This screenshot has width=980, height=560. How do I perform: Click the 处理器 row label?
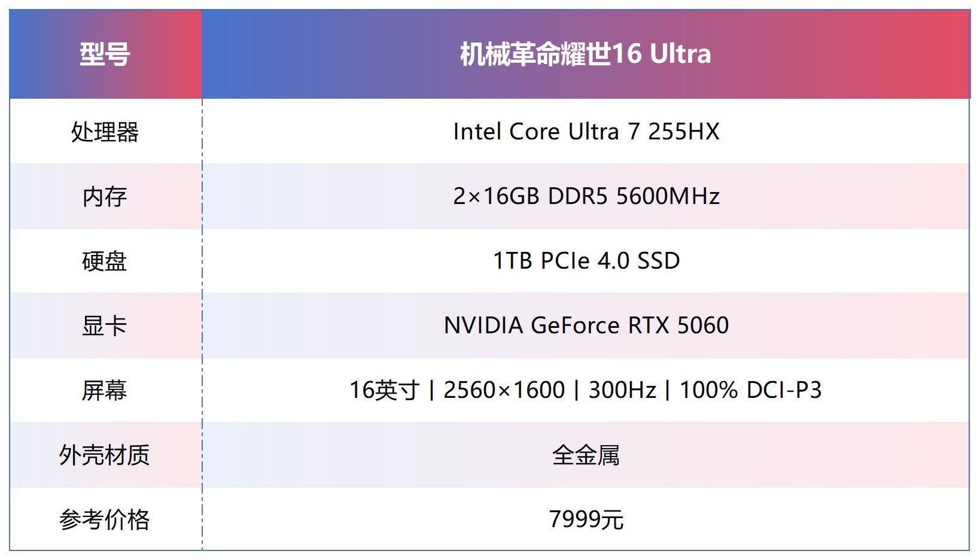pyautogui.click(x=105, y=132)
